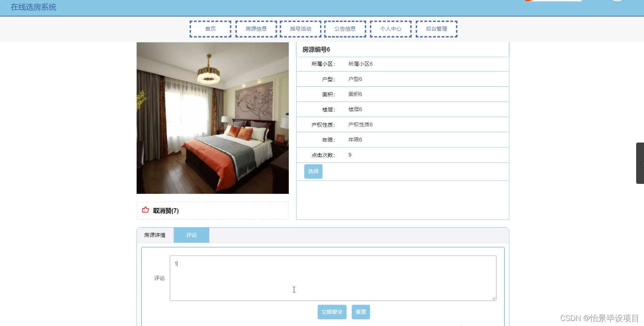Click the bedroom photo of listing 6
This screenshot has width=644, height=326.
tap(212, 118)
